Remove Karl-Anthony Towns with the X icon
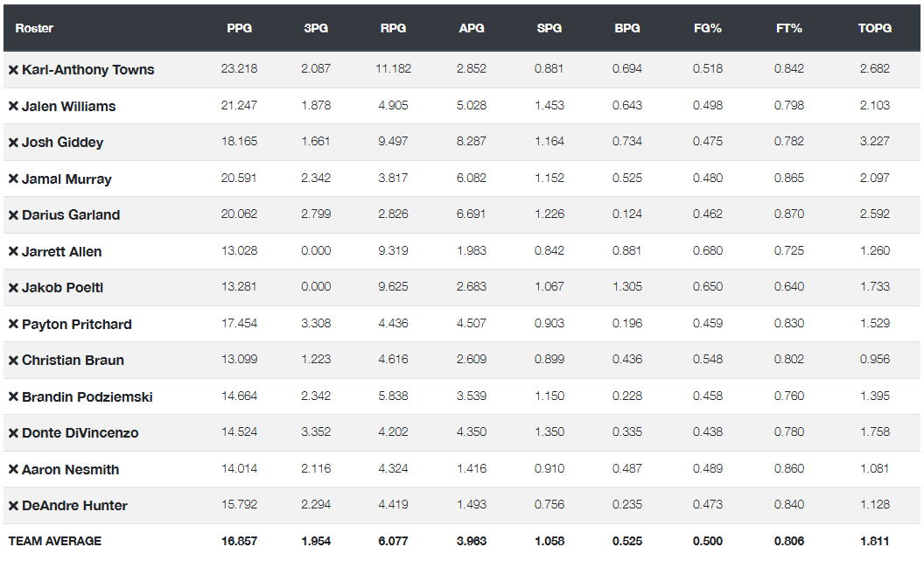924x568 pixels. pos(13,70)
